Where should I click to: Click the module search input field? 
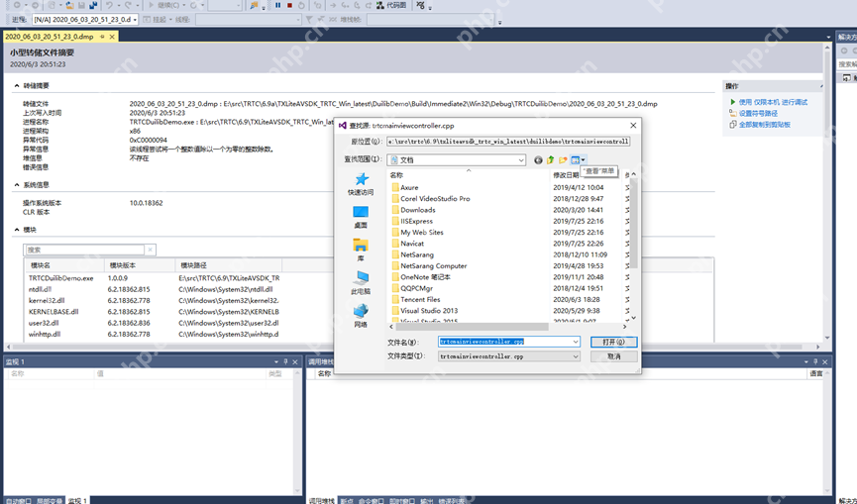pyautogui.click(x=85, y=250)
